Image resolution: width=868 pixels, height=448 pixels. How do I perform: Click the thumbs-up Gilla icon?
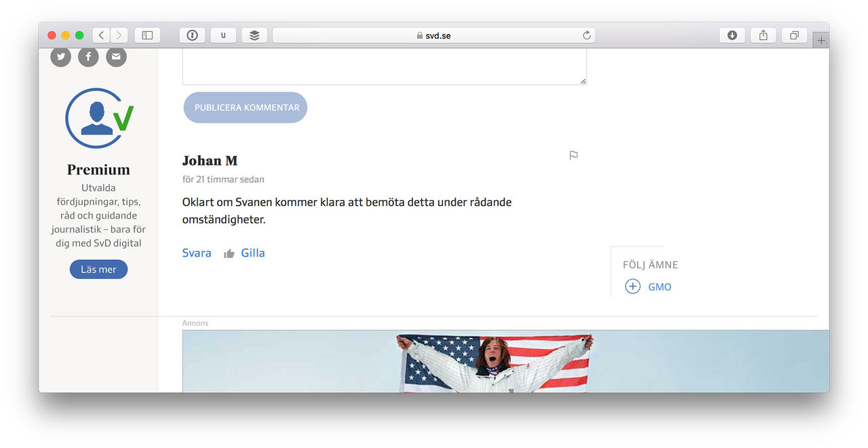coord(229,253)
